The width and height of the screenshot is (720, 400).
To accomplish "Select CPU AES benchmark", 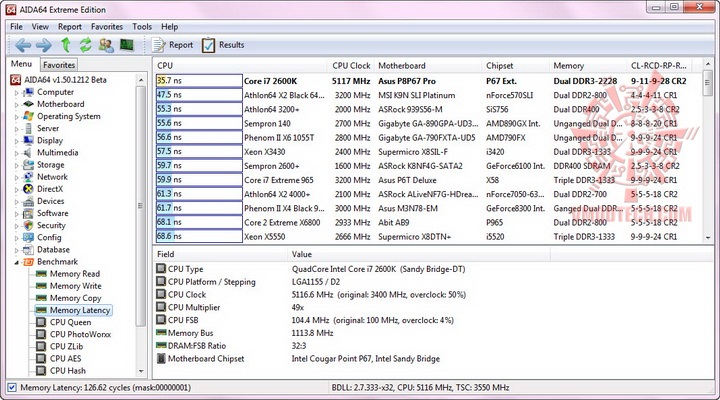I will point(58,359).
